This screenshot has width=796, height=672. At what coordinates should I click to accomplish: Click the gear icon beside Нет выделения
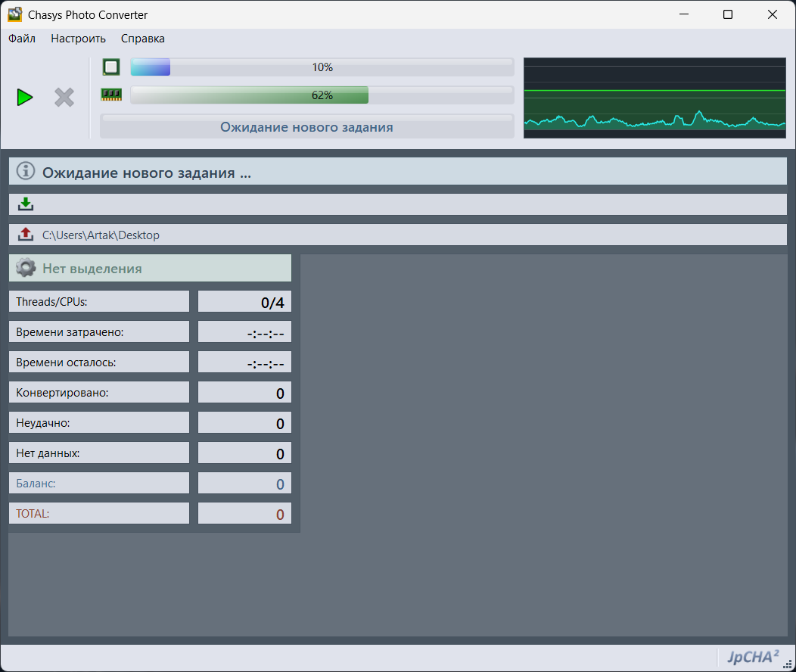[x=26, y=267]
